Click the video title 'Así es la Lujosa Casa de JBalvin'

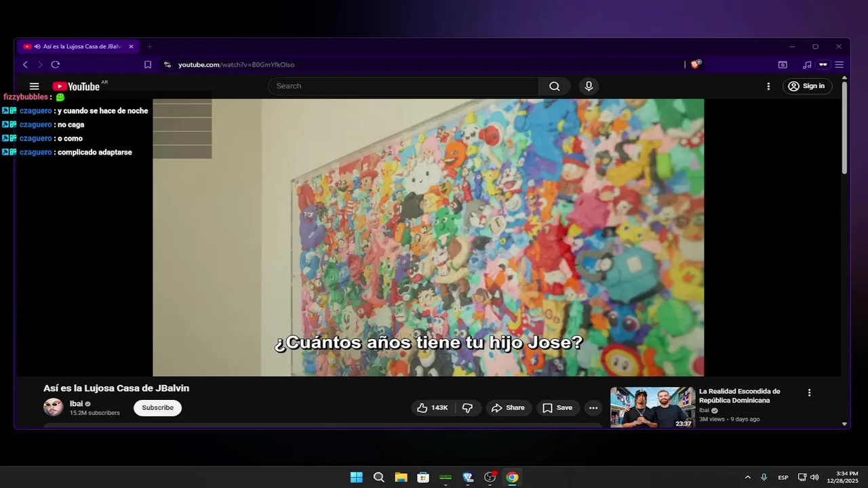116,388
